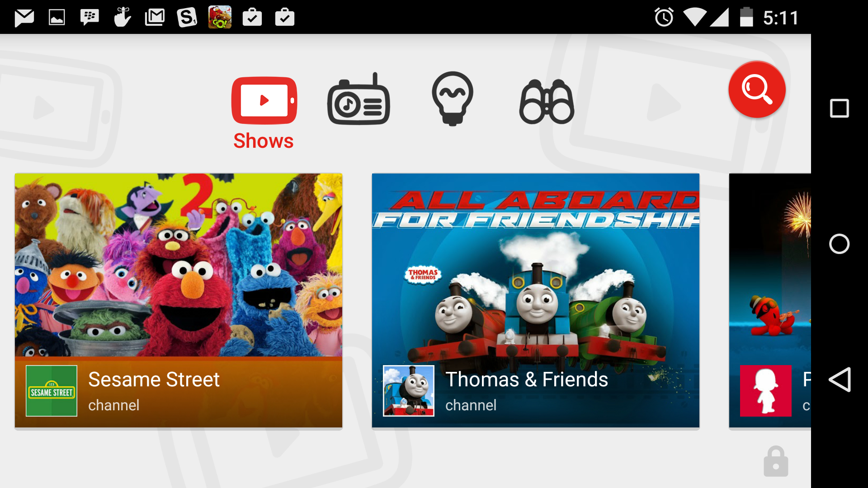This screenshot has height=488, width=868.
Task: Open the Learning lightbulb category
Action: coord(453,99)
